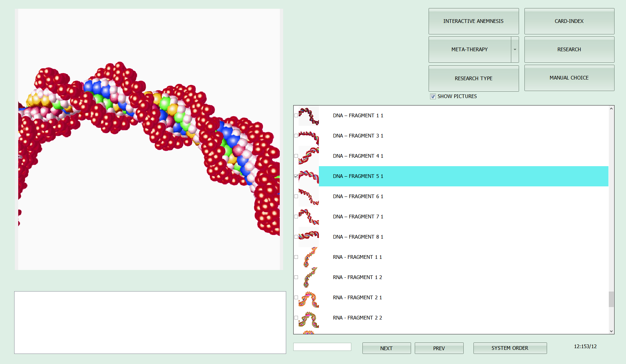The width and height of the screenshot is (626, 364).
Task: Check the DNA Fragment 4 1 checkbox
Action: (x=296, y=156)
